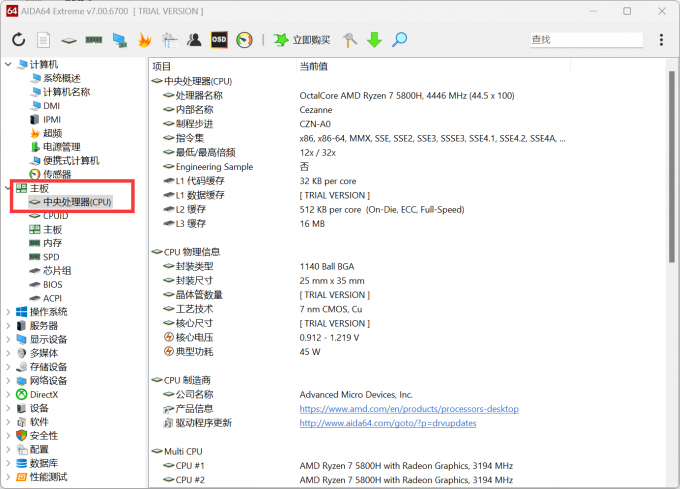This screenshot has width=680, height=489.
Task: Click the Refresh toolbar icon
Action: (19, 40)
